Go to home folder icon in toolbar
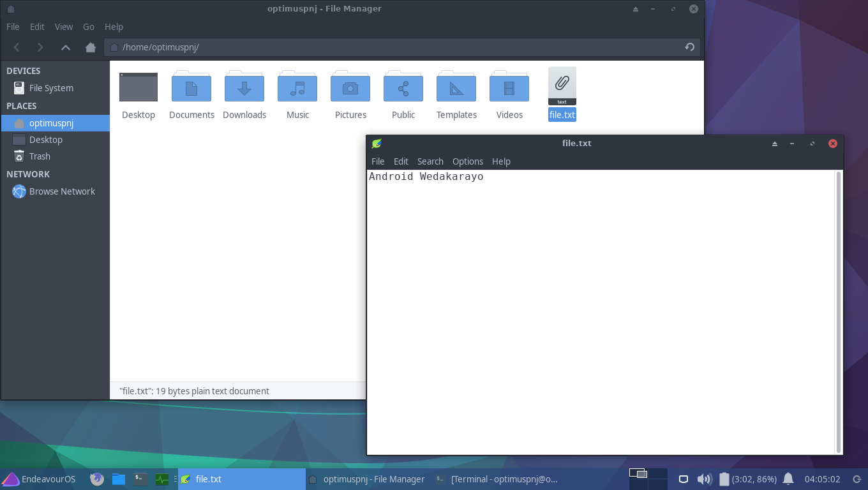This screenshot has width=868, height=490. pyautogui.click(x=91, y=47)
